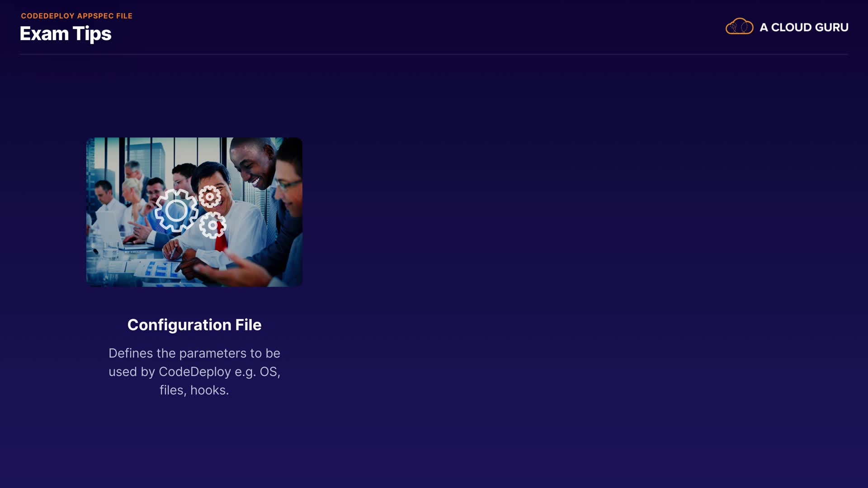Select the "CODEDEPLOY APPSPEC FILE" section label
Screen dimensions: 868x488
click(76, 16)
